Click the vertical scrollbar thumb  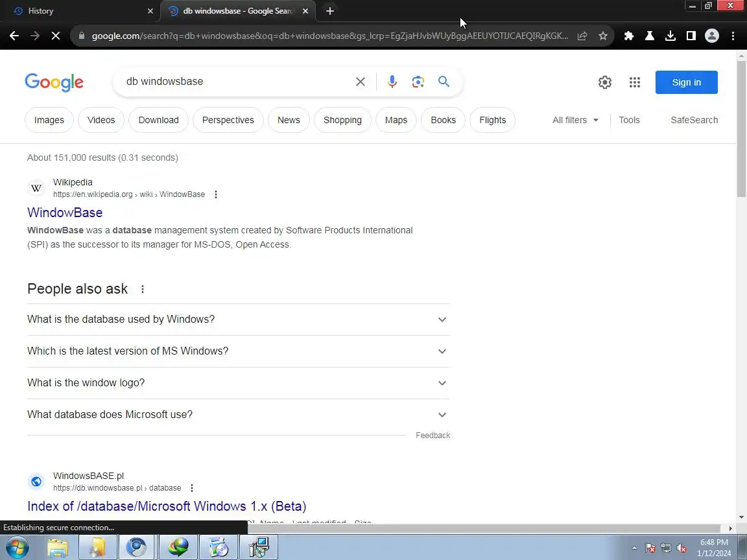point(741,128)
